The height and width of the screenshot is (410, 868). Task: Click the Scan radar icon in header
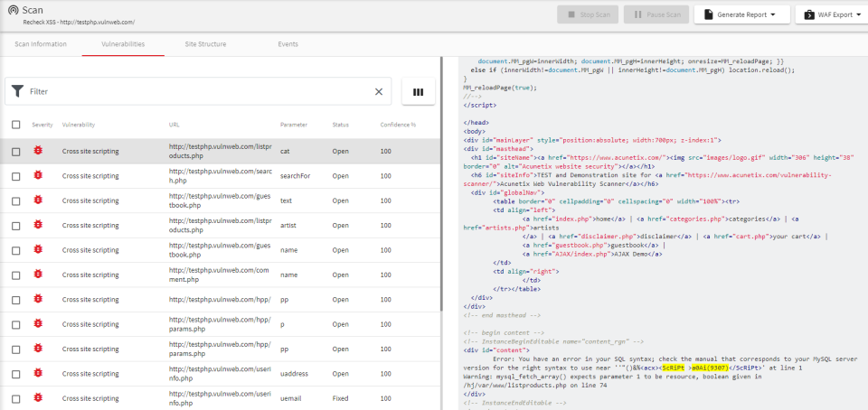click(x=13, y=11)
